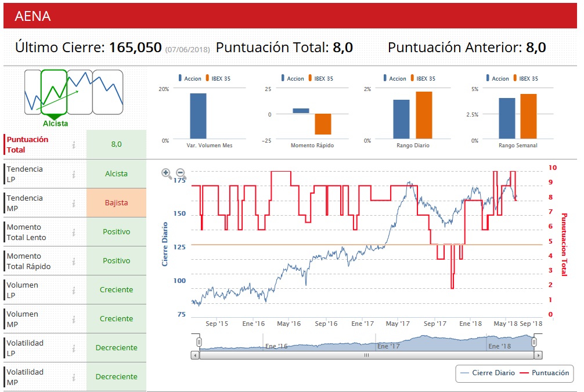Click Decreciente value for Volatilidad MP
This screenshot has height=392, width=584.
point(116,377)
